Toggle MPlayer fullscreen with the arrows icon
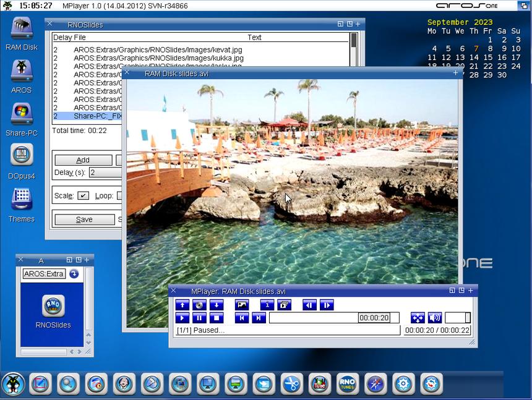The width and height of the screenshot is (532, 400). pyautogui.click(x=418, y=318)
